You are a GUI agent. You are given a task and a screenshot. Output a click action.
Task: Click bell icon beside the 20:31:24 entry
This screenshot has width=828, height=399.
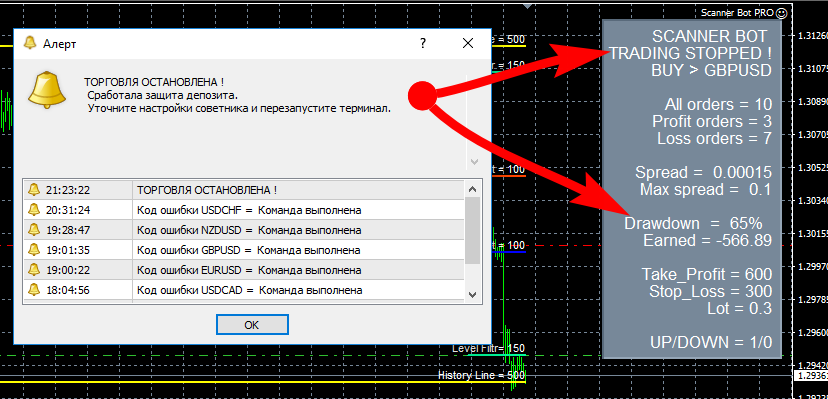point(34,210)
